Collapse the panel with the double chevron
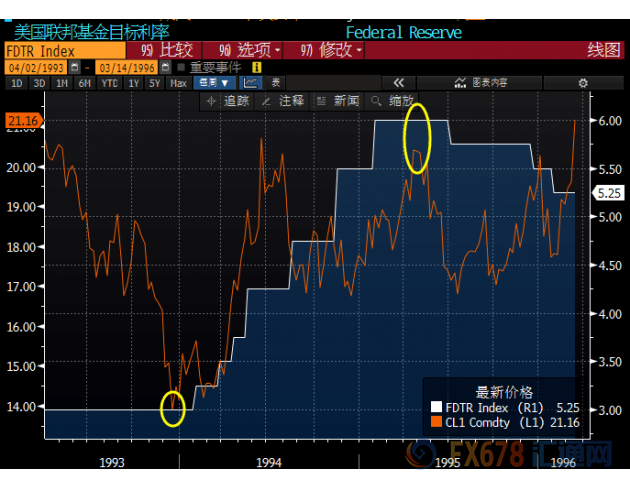 (399, 83)
